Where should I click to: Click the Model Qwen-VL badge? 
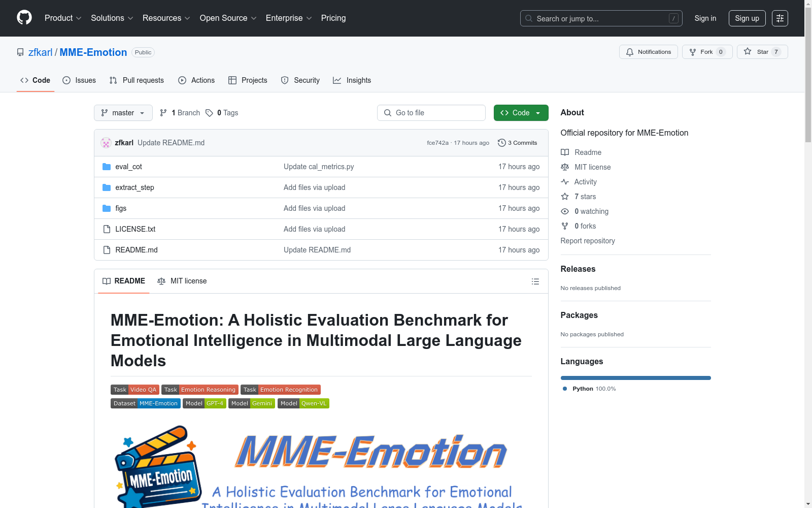(x=303, y=403)
